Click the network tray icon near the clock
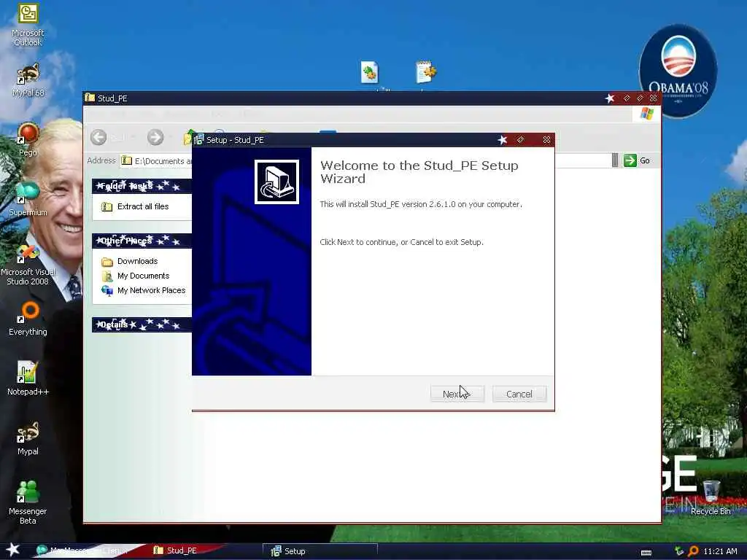 click(x=679, y=551)
